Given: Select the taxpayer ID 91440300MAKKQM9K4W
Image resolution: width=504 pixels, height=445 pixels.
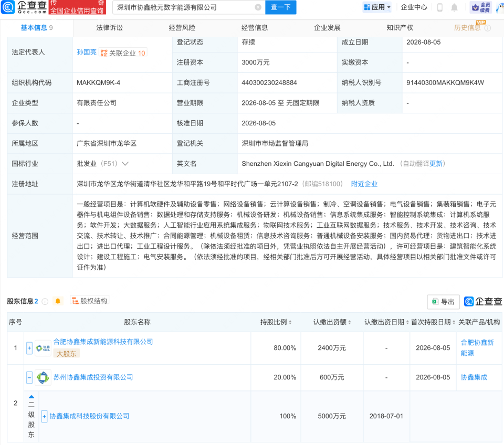Looking at the screenshot, I should point(445,82).
